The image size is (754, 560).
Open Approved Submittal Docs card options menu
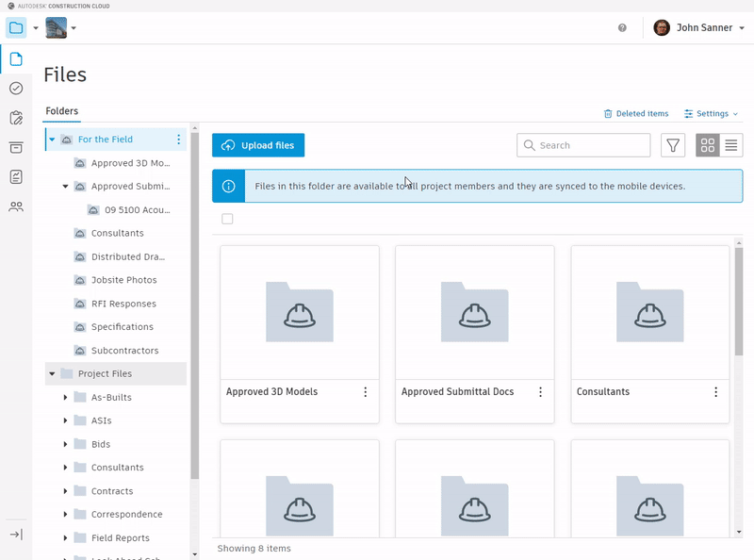[x=540, y=392]
